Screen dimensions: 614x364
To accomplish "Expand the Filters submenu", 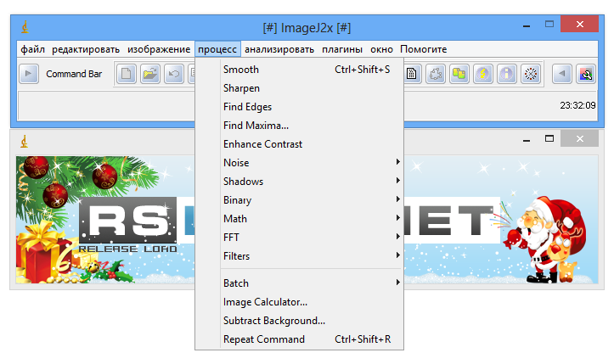I will click(x=299, y=256).
